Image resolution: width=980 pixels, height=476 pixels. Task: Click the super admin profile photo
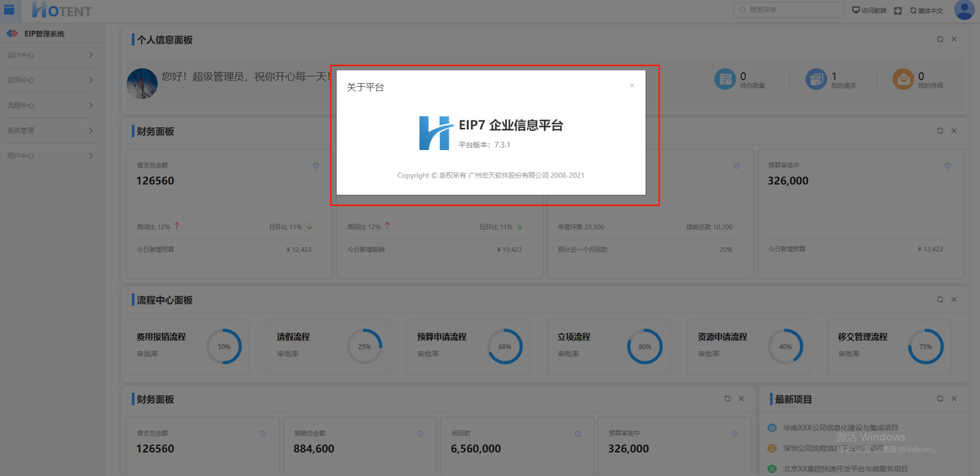[142, 84]
